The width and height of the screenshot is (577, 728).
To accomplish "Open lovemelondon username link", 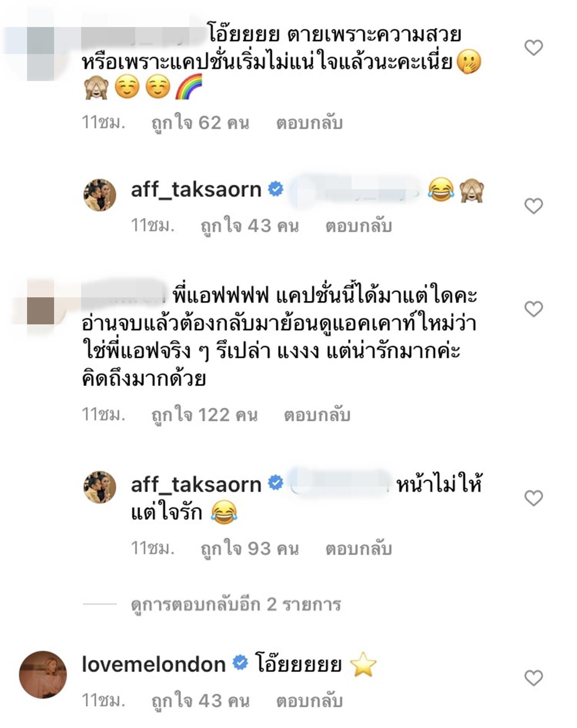I will 154,664.
